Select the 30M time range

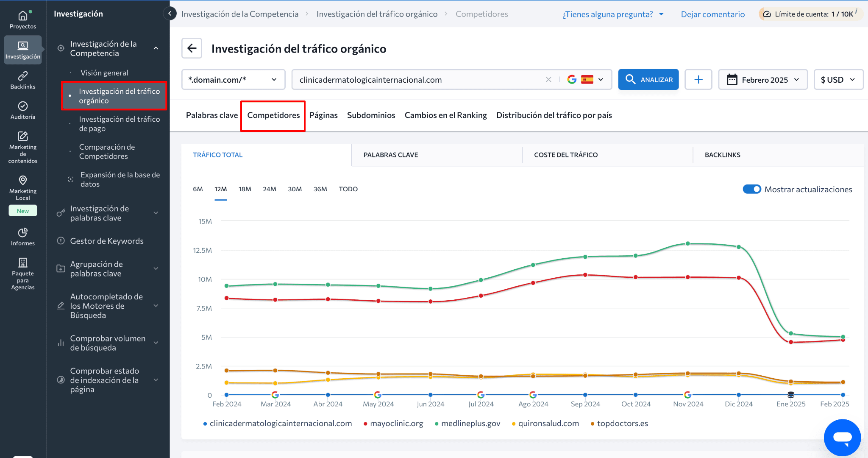click(x=295, y=189)
